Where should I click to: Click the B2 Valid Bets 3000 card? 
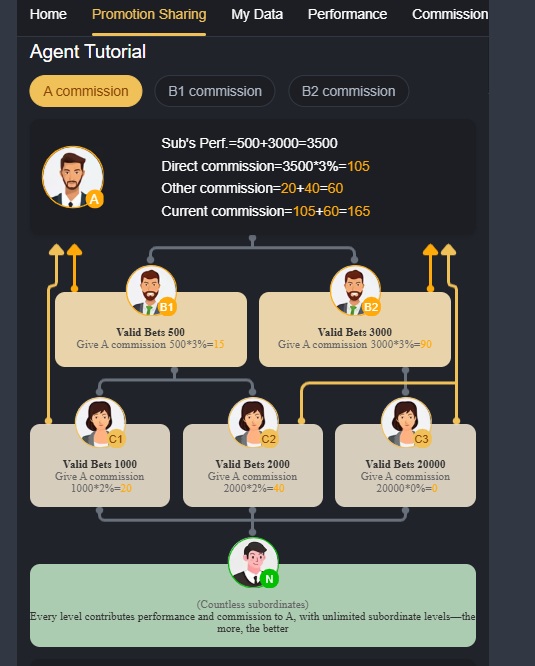[x=355, y=329]
